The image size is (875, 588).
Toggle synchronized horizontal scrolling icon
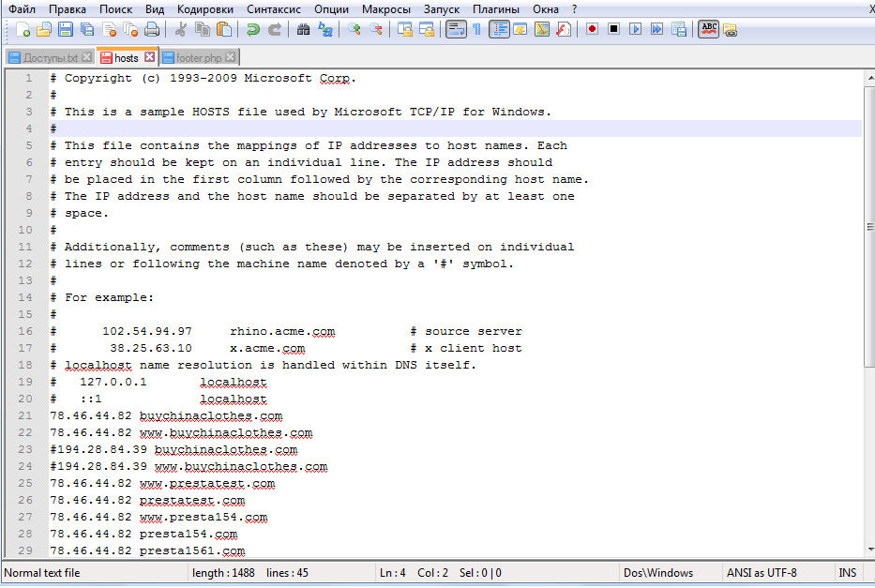[427, 29]
